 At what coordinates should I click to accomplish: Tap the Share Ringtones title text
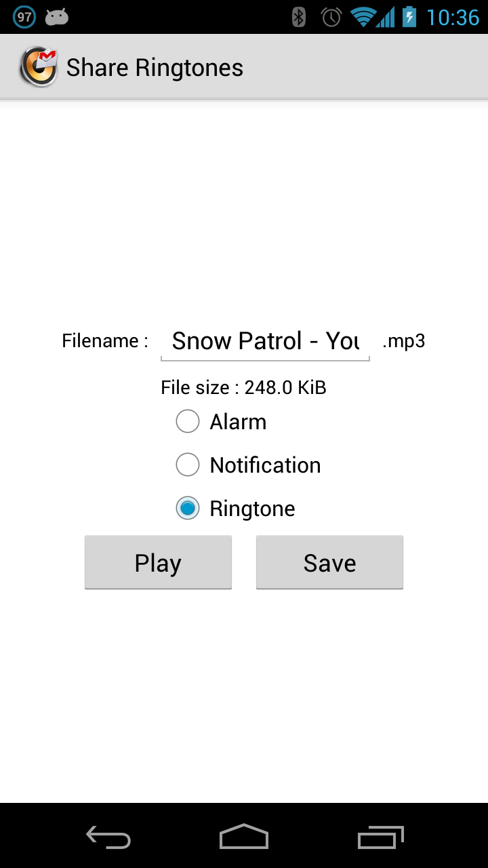tap(155, 68)
